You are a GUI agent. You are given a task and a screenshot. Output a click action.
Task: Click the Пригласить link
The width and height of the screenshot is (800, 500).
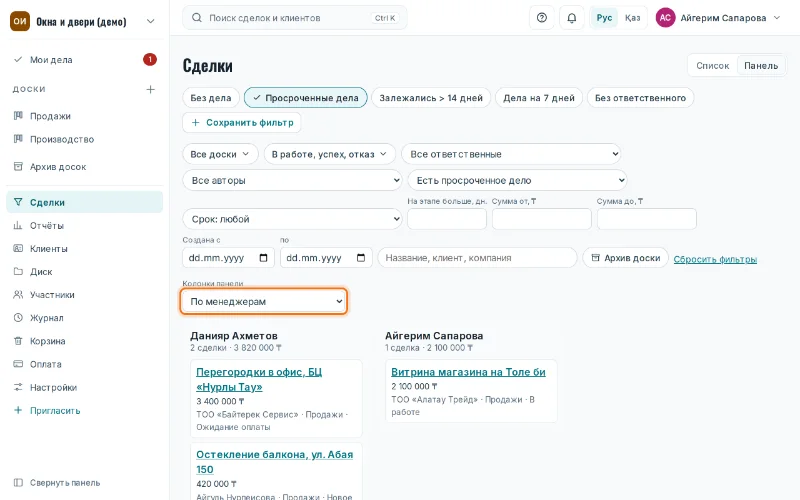click(55, 410)
